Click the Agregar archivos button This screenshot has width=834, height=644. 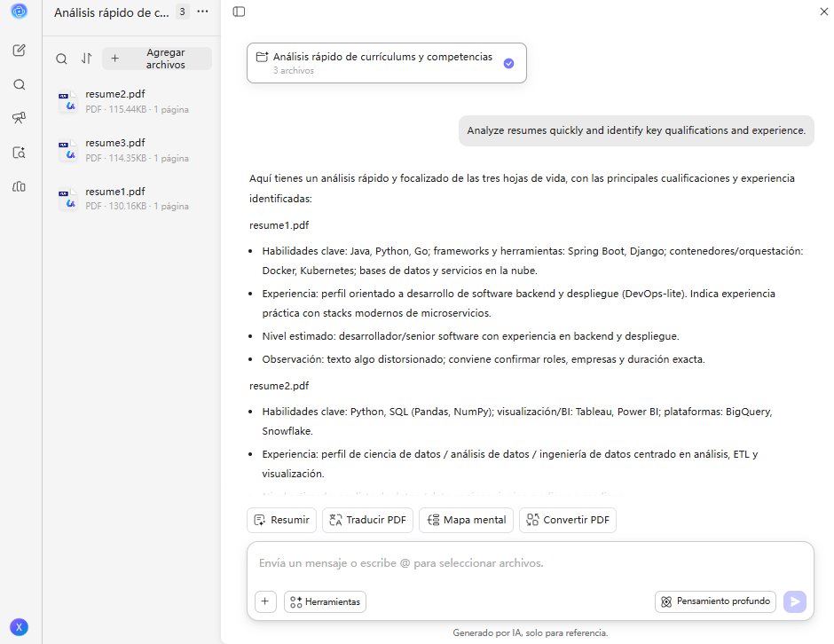point(156,59)
